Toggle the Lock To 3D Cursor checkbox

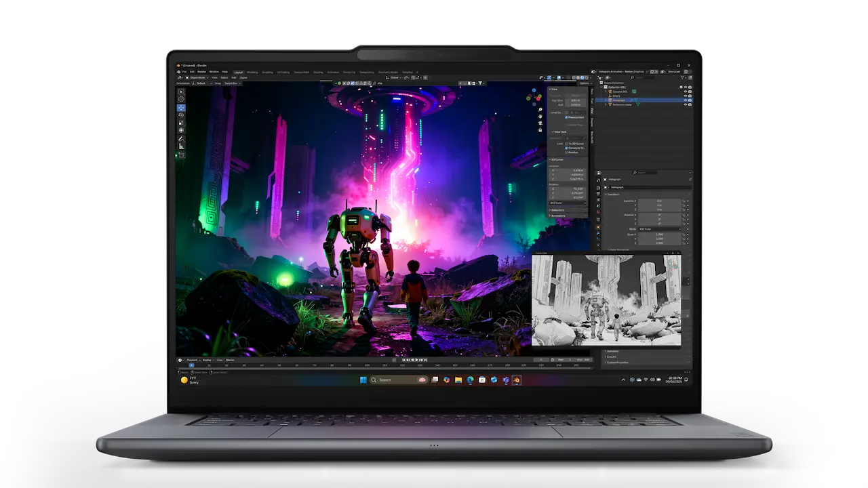click(567, 144)
